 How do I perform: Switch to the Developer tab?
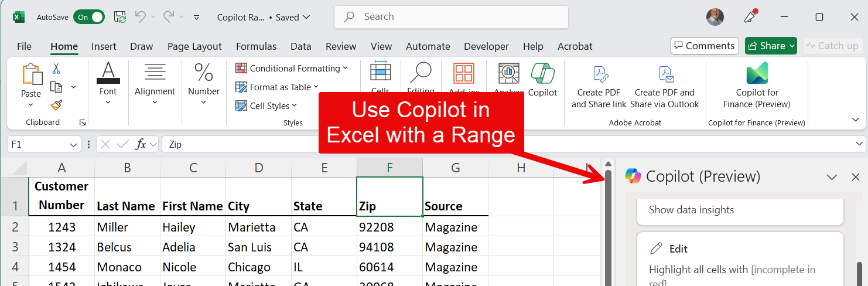coord(487,46)
